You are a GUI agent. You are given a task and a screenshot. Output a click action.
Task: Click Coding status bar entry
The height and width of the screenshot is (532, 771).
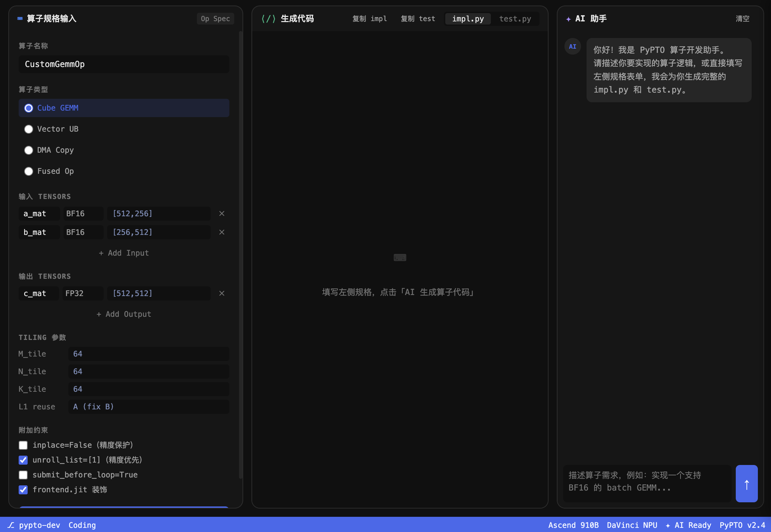[x=82, y=525]
